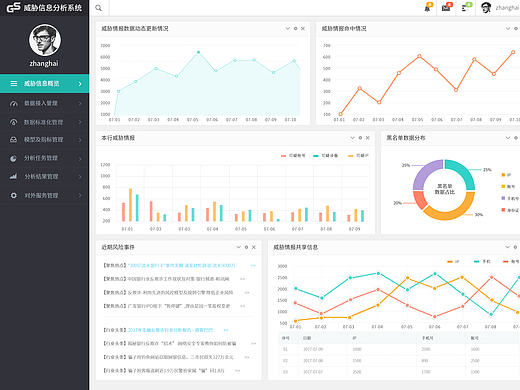The image size is (520, 390).
Task: Click the tray icon beside 模型及指标管理
Action: [x=13, y=140]
